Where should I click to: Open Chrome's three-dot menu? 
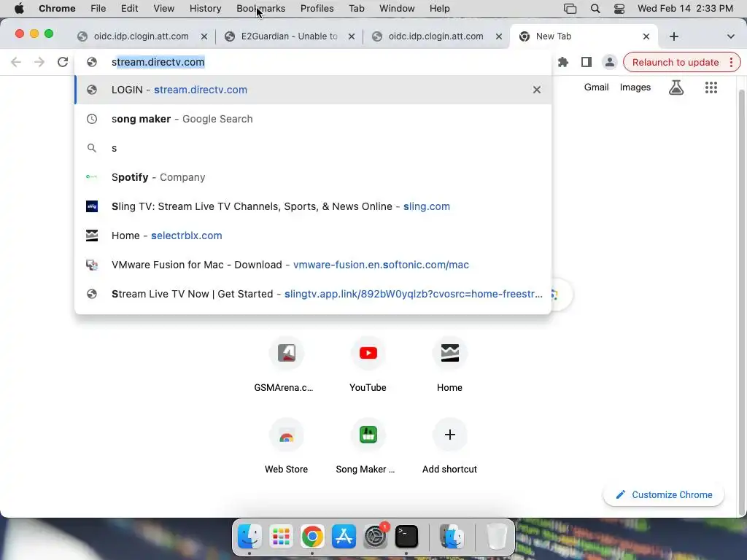(x=731, y=63)
